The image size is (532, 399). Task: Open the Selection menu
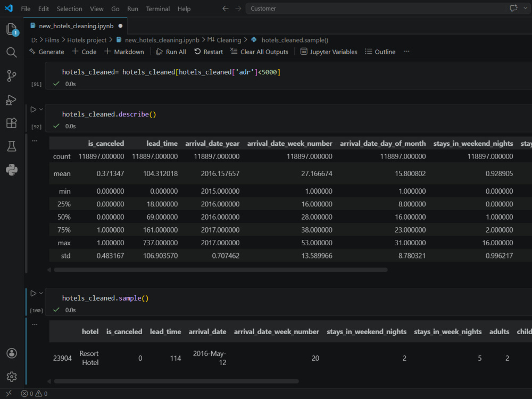69,9
